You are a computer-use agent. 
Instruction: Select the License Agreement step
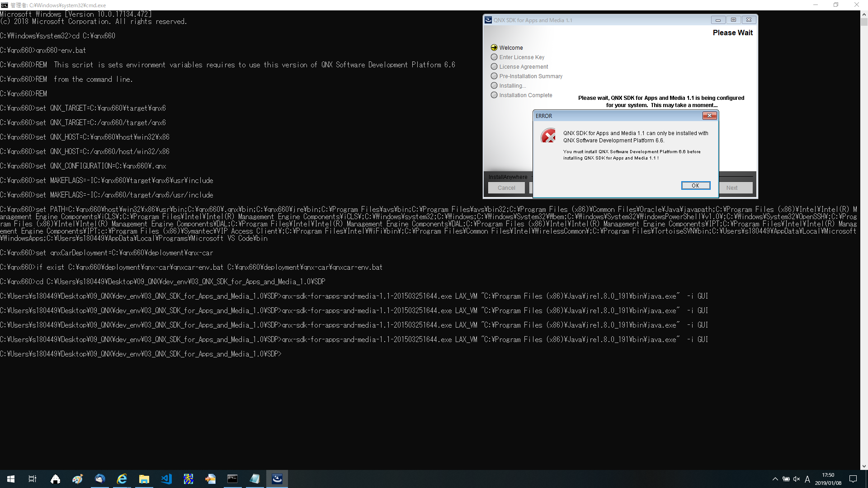tap(524, 67)
